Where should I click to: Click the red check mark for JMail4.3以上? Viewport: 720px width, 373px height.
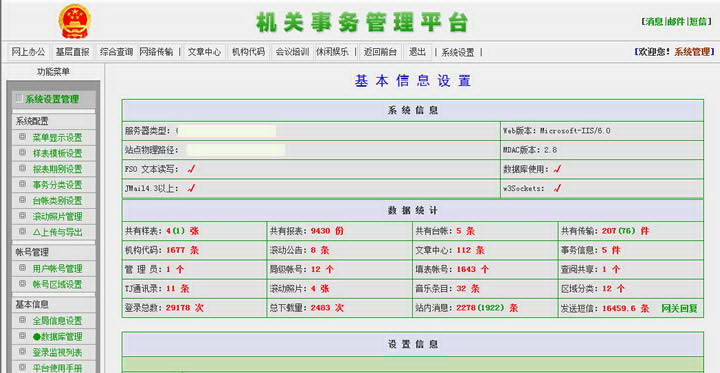point(191,188)
